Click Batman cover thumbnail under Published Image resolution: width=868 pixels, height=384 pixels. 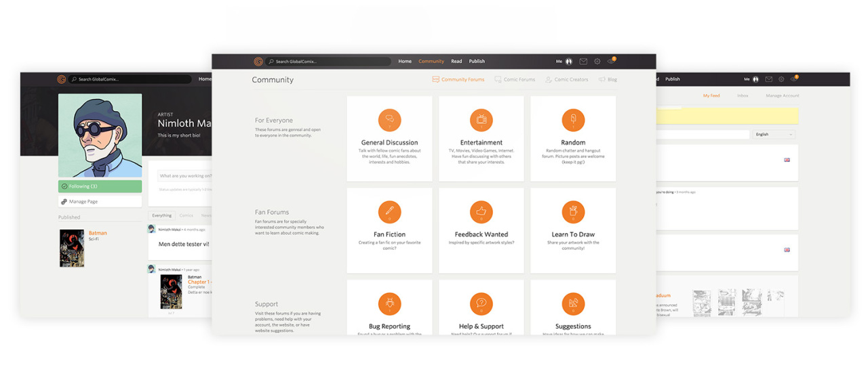point(72,248)
